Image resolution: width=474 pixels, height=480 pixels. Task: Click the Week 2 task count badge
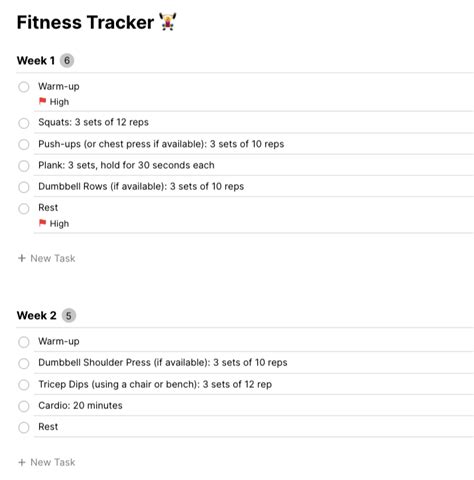point(69,316)
